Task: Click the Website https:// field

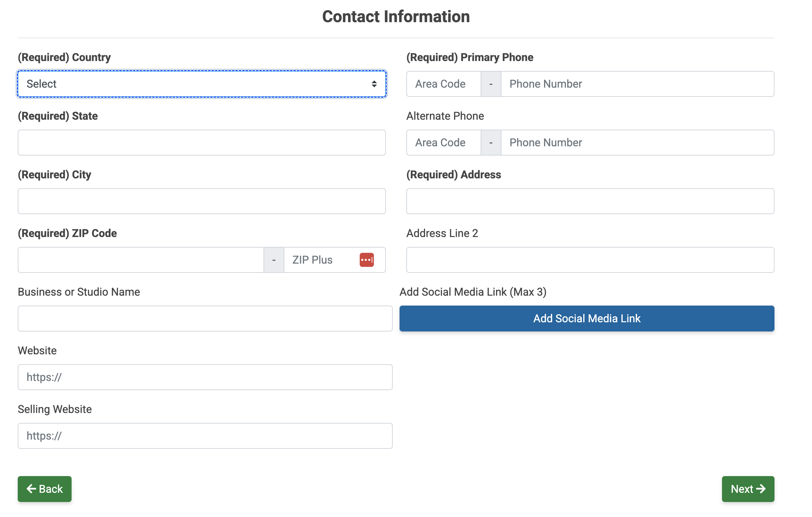Action: [x=205, y=377]
